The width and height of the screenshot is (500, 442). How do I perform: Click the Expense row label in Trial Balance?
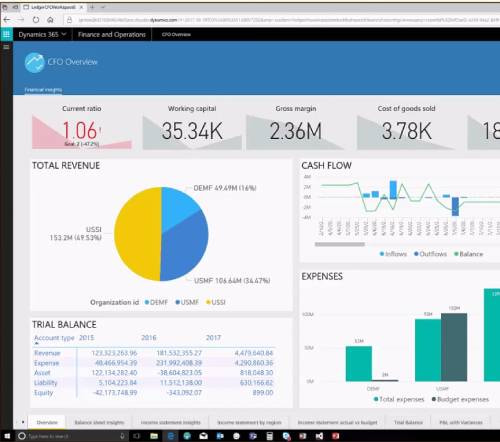point(46,363)
